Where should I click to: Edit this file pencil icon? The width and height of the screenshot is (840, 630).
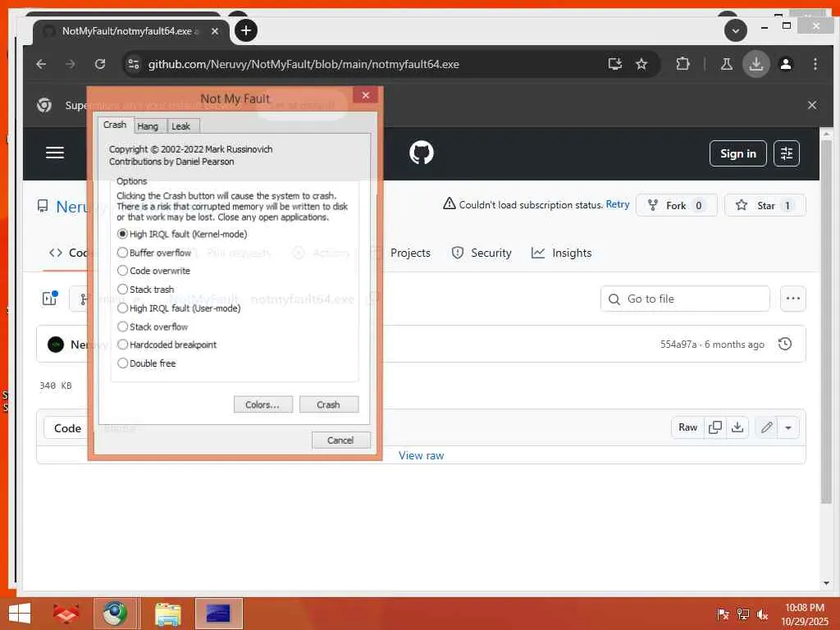pos(767,427)
